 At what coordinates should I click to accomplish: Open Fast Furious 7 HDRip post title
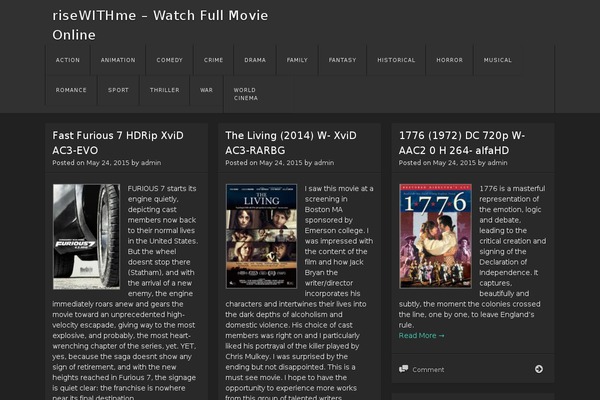tap(118, 143)
